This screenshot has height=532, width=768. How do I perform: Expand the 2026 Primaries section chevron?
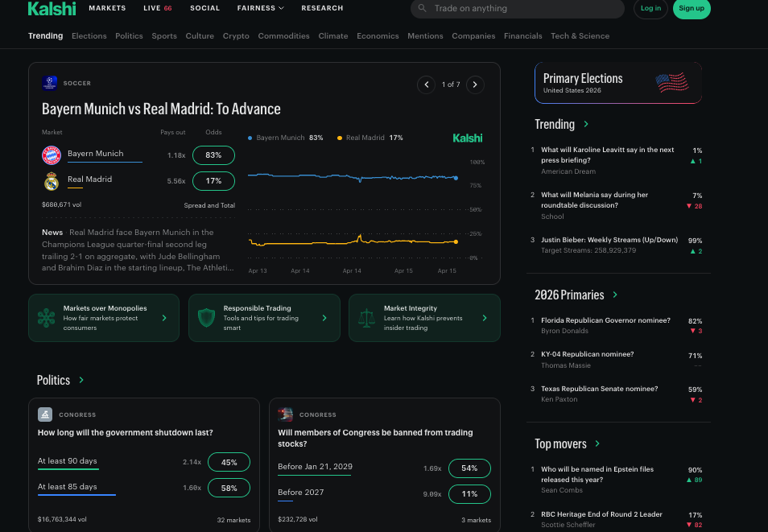[x=615, y=295]
